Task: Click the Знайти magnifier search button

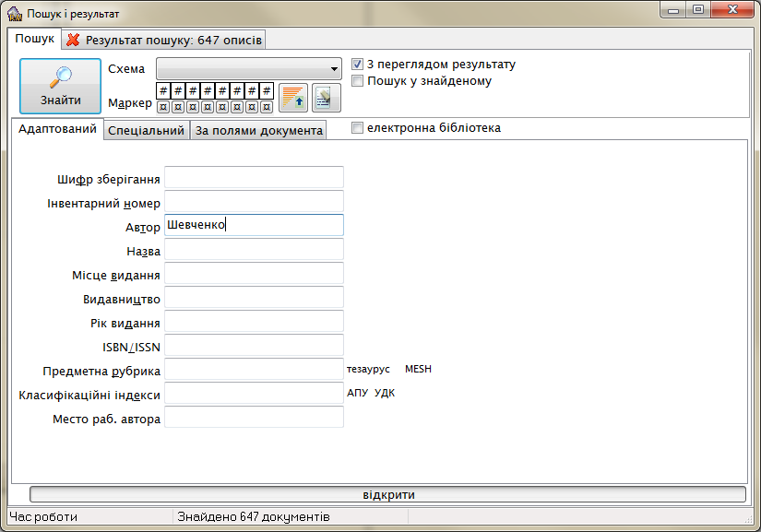Action: click(60, 87)
